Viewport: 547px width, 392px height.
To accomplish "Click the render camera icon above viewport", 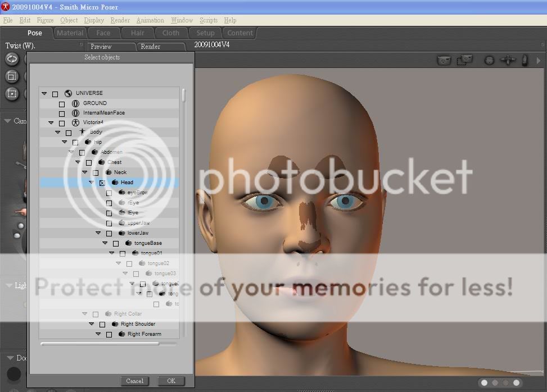I will (x=444, y=60).
